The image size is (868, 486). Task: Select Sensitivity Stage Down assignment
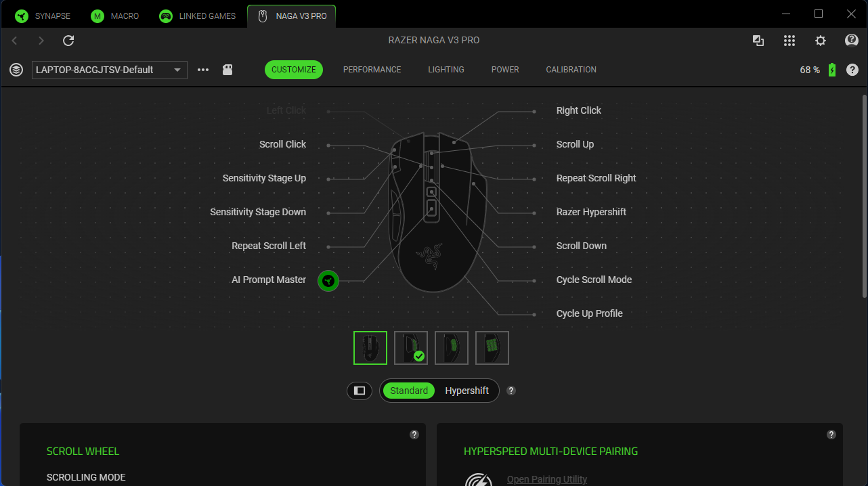pos(258,212)
